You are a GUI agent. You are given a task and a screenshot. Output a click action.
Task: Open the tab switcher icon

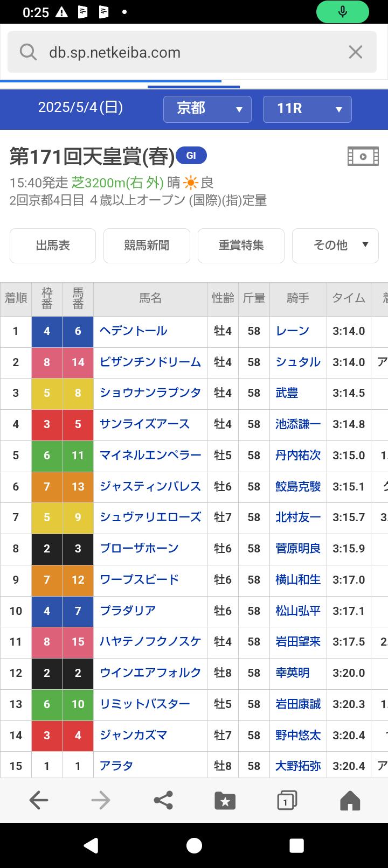pos(287,801)
